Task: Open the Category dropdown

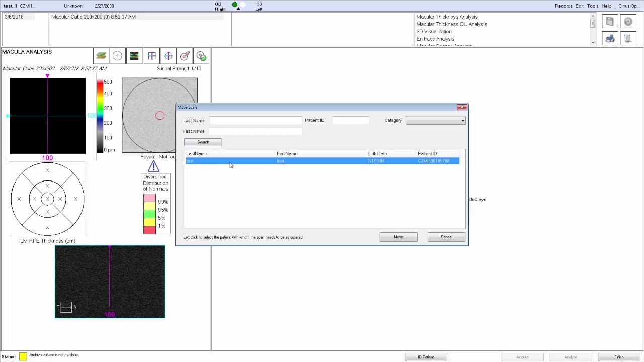Action: (436, 120)
